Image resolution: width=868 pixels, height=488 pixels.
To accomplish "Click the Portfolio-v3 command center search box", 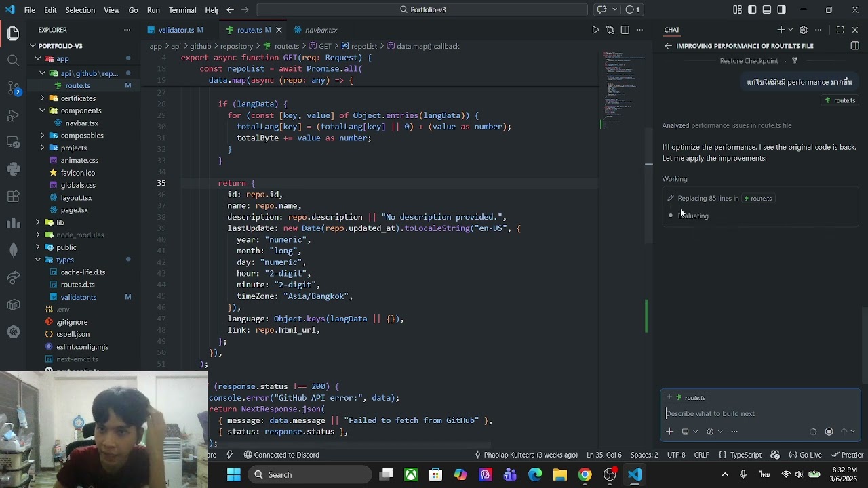I will coord(422,9).
